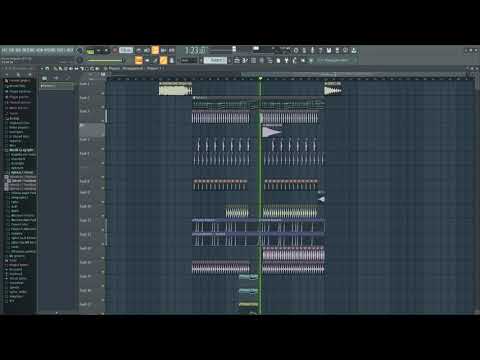
Task: Select the playlist Paint brush tool
Action: 60,68
